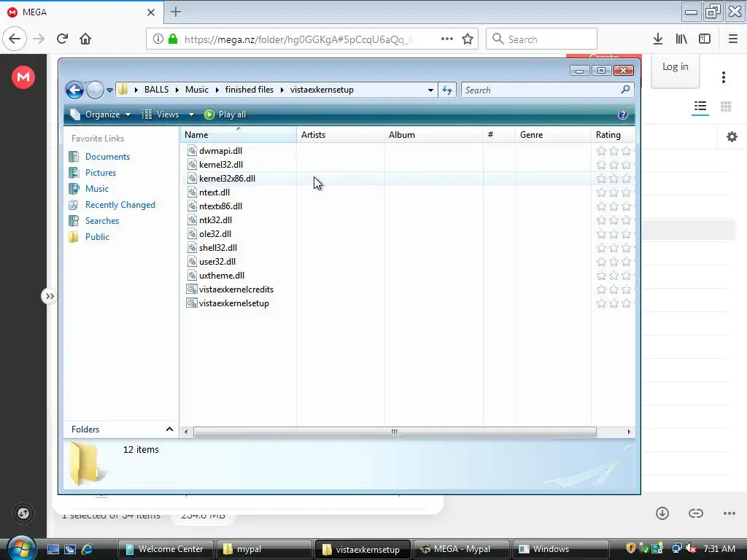Click the browser home icon
This screenshot has height=560, width=747.
pos(85,39)
